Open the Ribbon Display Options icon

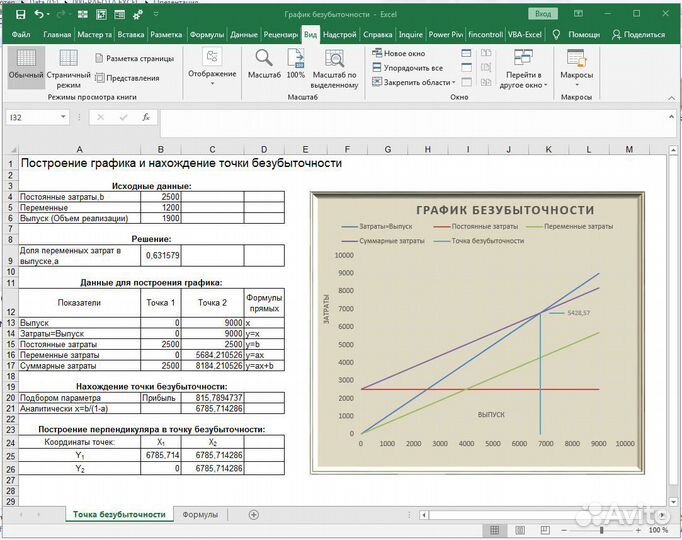coord(578,14)
